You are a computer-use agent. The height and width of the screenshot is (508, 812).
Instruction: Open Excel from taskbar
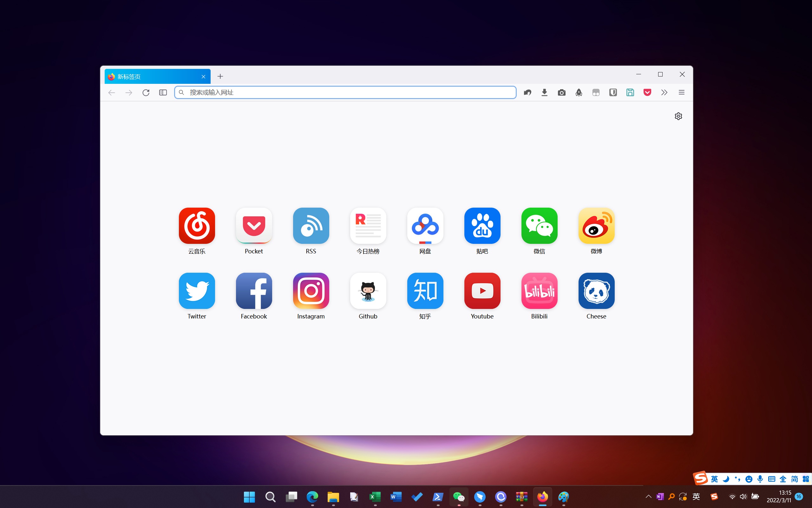375,497
